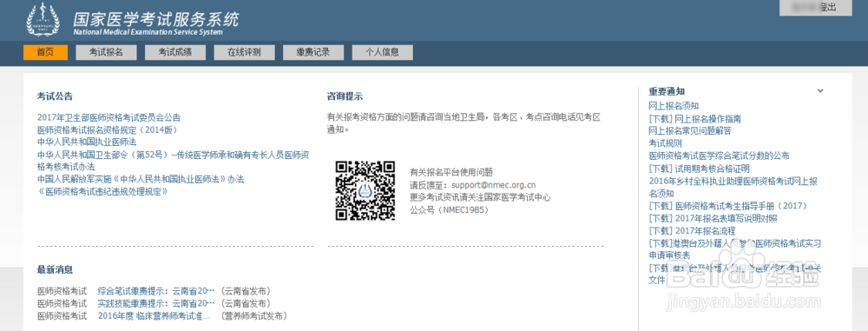Download 网上报名操作指南
868x331 pixels.
pos(694,119)
